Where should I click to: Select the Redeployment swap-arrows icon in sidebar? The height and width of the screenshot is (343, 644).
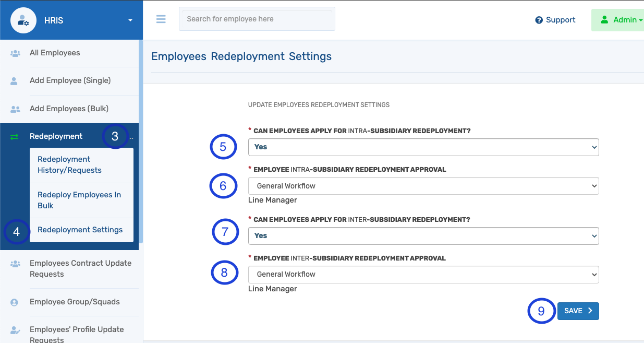coord(15,136)
